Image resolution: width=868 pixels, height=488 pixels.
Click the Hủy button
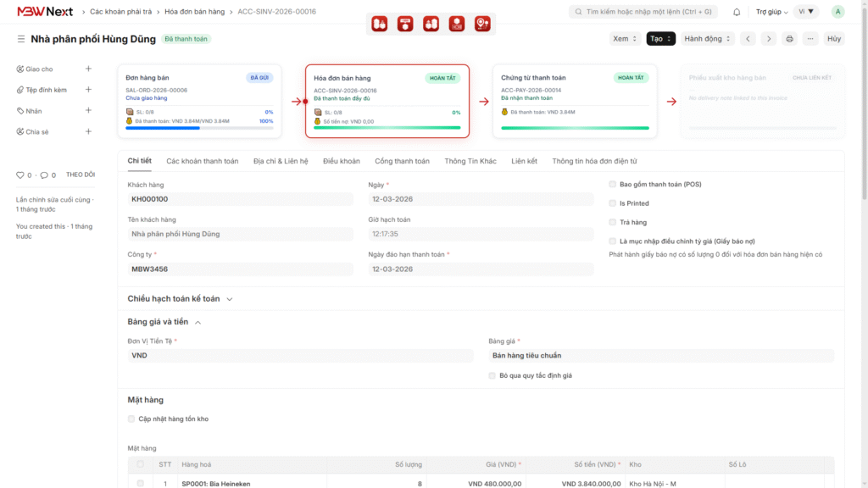(834, 39)
